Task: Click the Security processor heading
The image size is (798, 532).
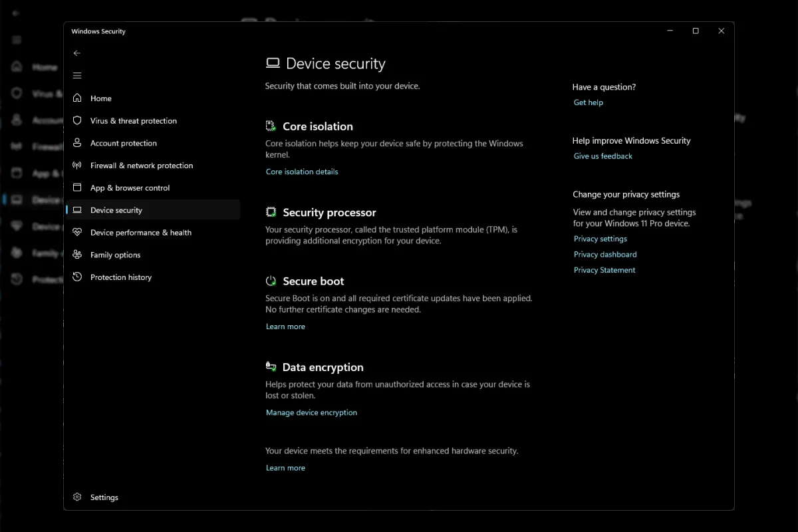Action: click(x=329, y=212)
